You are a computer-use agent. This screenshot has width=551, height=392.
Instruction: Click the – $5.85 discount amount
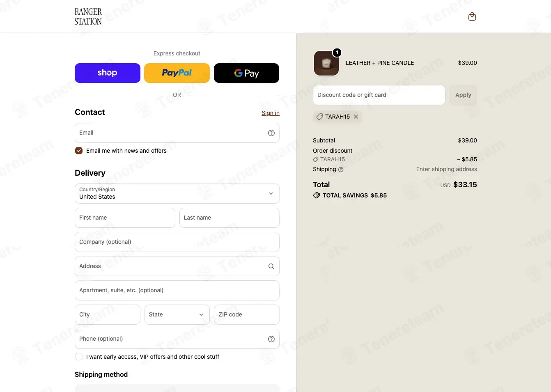467,159
